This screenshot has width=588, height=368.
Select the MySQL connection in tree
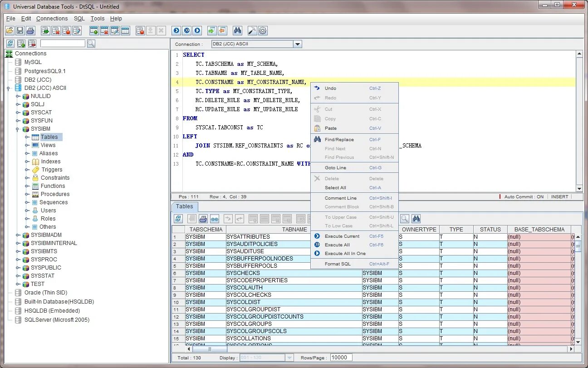pyautogui.click(x=33, y=62)
